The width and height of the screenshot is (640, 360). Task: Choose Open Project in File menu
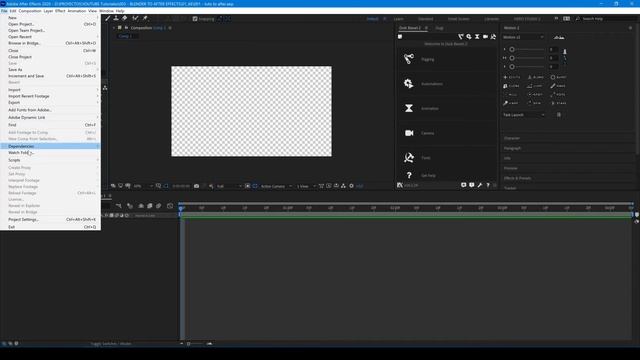pos(51,24)
